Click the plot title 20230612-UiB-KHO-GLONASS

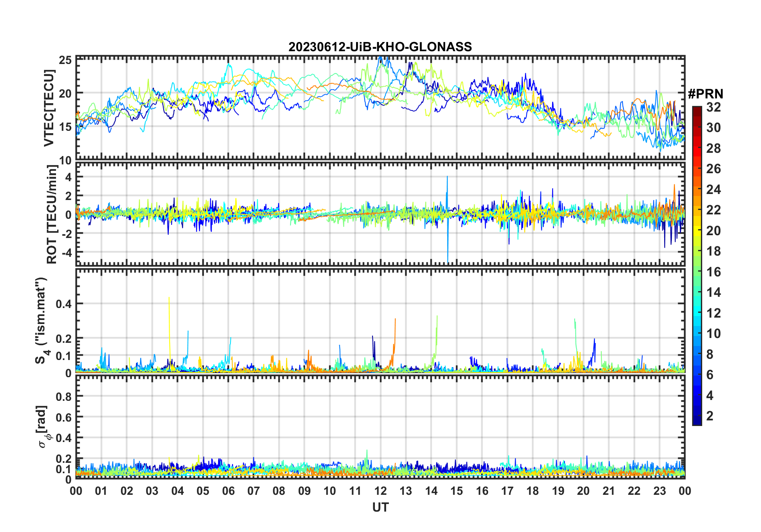(x=380, y=47)
